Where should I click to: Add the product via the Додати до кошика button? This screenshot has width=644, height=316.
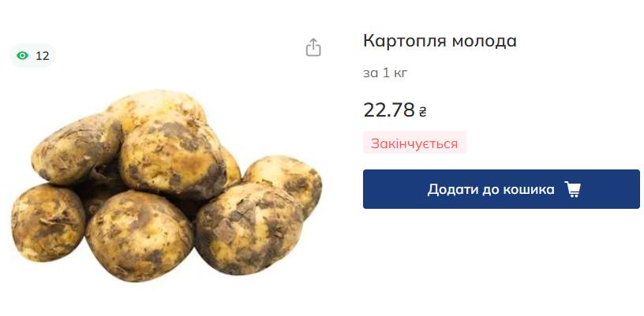501,189
